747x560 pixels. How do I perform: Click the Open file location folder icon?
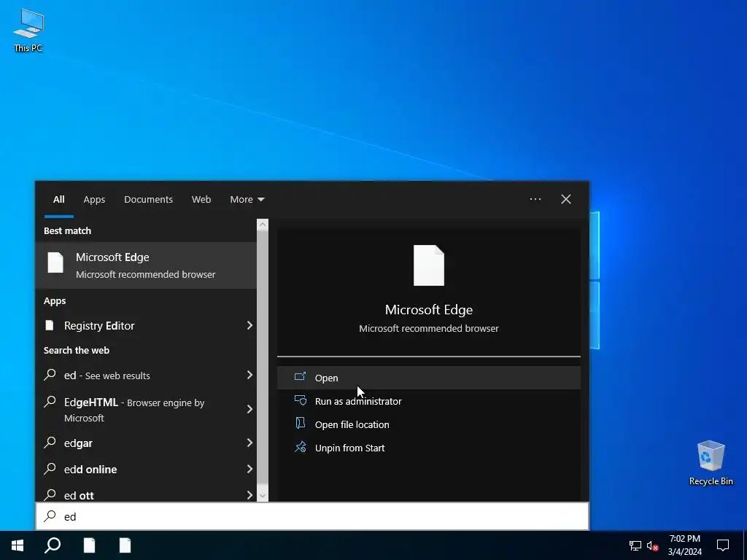(x=300, y=424)
